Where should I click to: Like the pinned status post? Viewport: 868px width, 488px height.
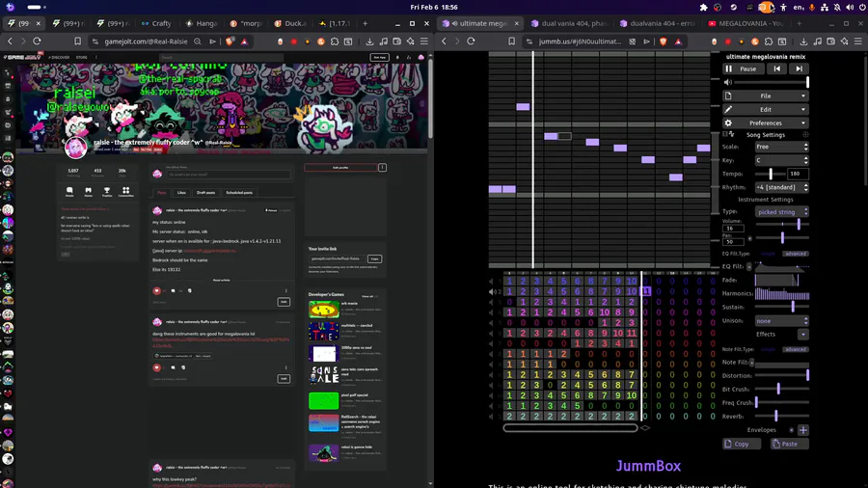tap(156, 290)
